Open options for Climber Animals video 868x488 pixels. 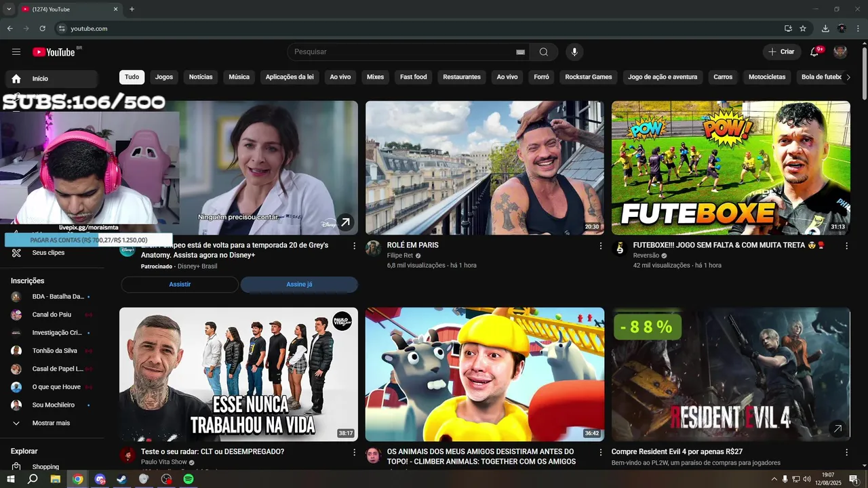pyautogui.click(x=600, y=452)
